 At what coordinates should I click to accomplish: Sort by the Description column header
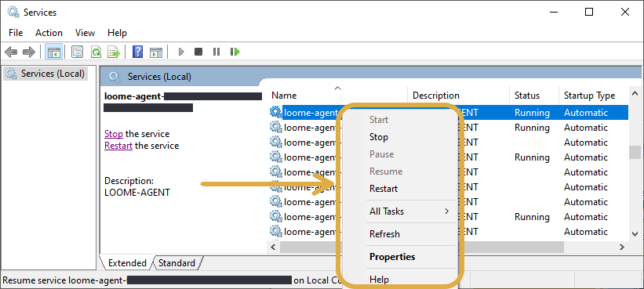coord(458,96)
